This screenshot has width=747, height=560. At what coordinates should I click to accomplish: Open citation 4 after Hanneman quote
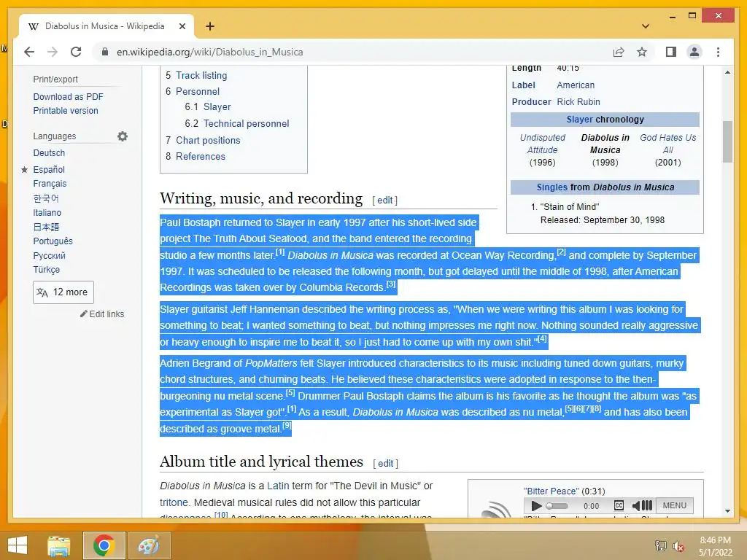(542, 338)
